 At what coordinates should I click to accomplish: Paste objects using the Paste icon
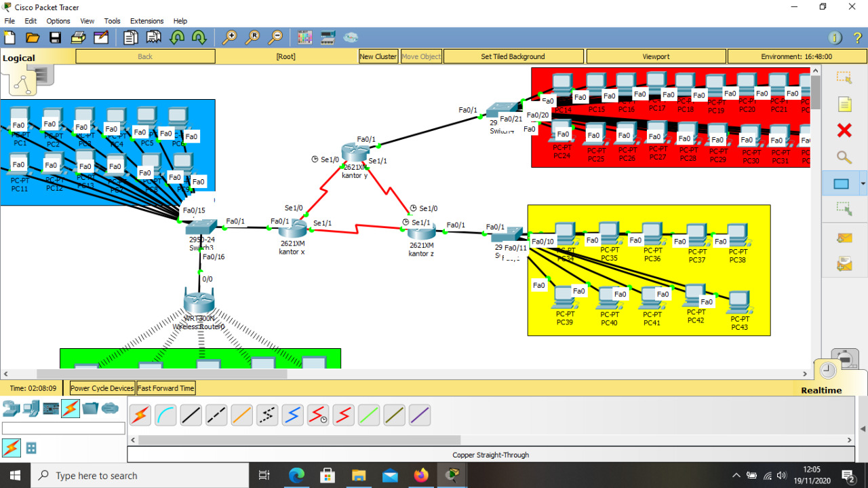pos(154,37)
